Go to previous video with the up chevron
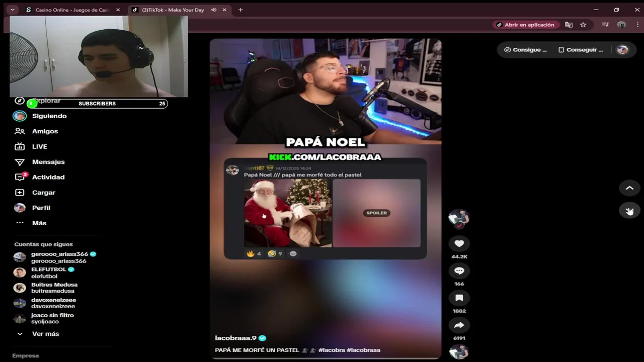The width and height of the screenshot is (644, 362). (x=629, y=188)
